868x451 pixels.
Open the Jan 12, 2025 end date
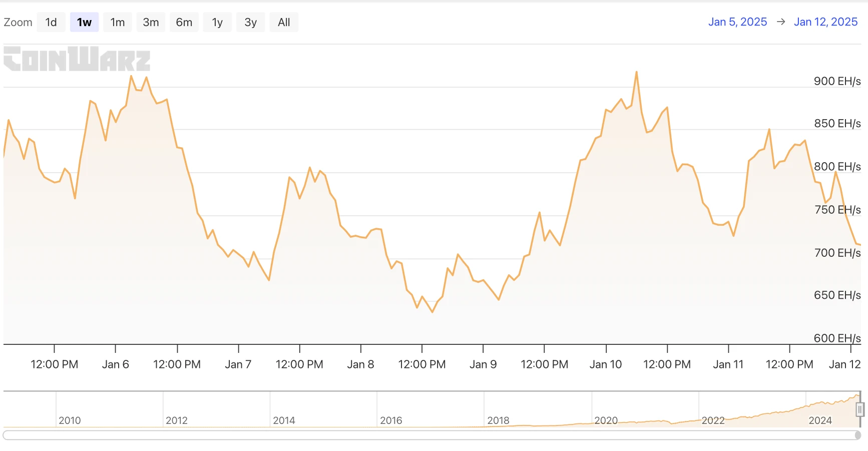click(825, 22)
